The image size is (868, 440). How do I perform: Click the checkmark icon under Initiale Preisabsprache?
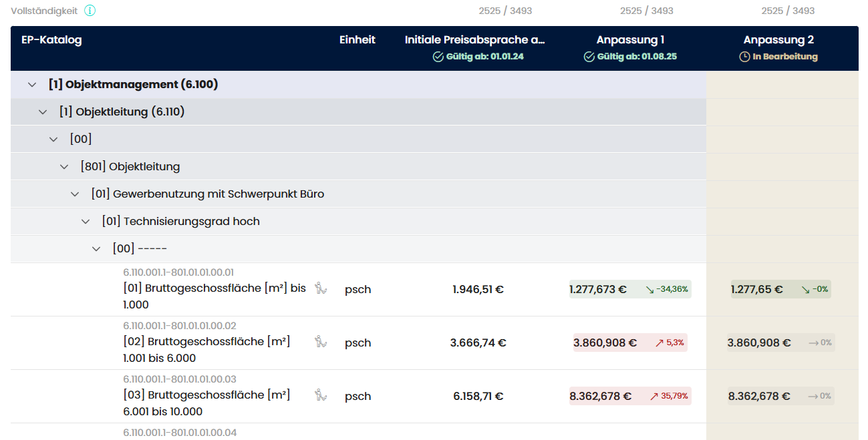(x=438, y=57)
